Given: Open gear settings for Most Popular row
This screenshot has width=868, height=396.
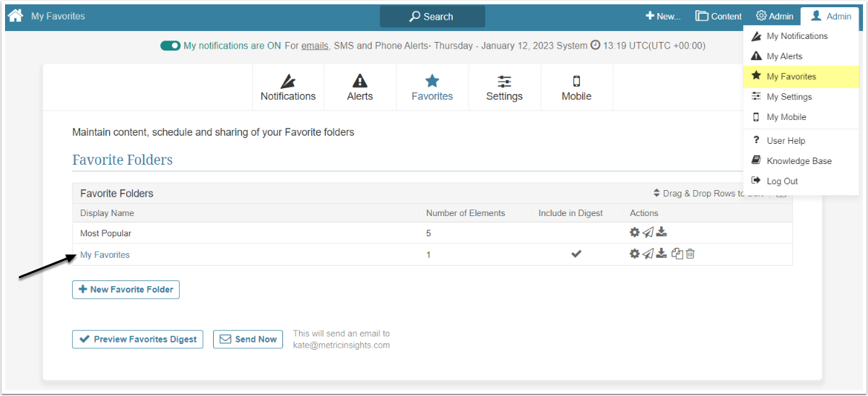Looking at the screenshot, I should (634, 233).
